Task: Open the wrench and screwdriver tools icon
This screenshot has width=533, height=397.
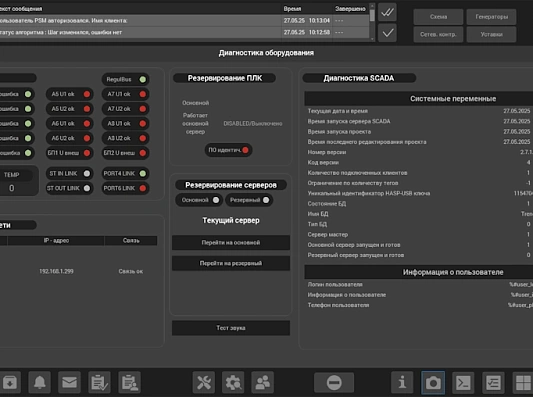Action: tap(204, 382)
